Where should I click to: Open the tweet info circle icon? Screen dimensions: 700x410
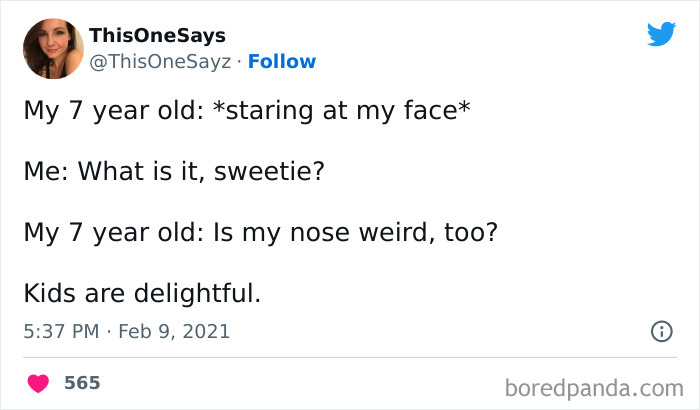[661, 331]
